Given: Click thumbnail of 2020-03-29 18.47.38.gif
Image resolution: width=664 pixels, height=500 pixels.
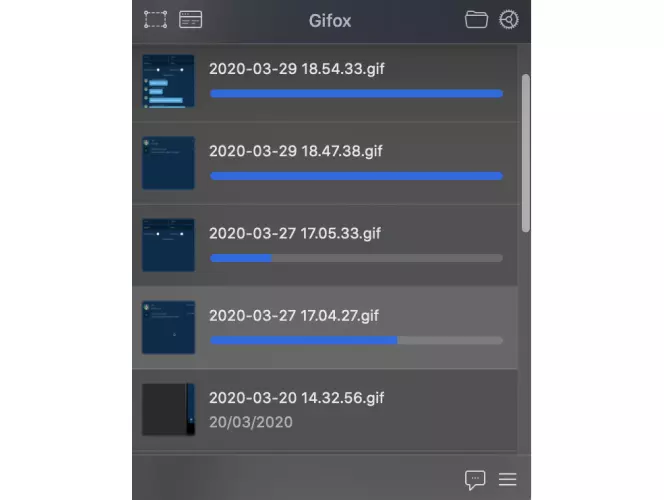Looking at the screenshot, I should click(x=169, y=163).
